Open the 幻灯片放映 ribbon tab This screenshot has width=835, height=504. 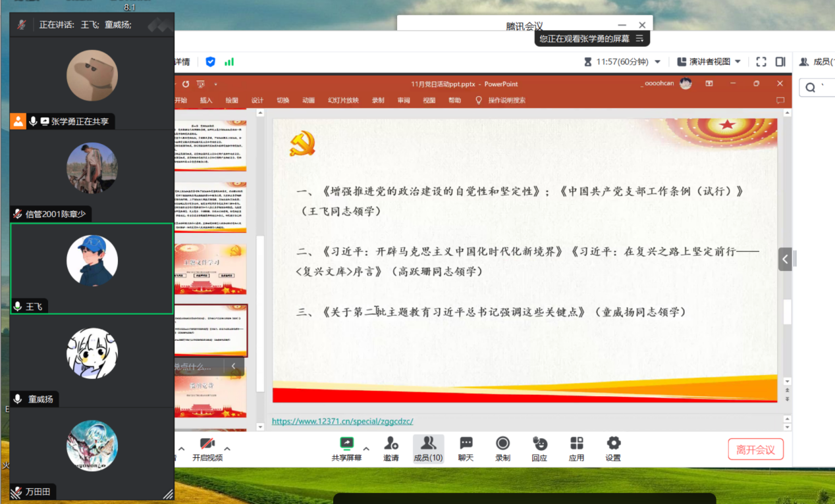point(343,101)
